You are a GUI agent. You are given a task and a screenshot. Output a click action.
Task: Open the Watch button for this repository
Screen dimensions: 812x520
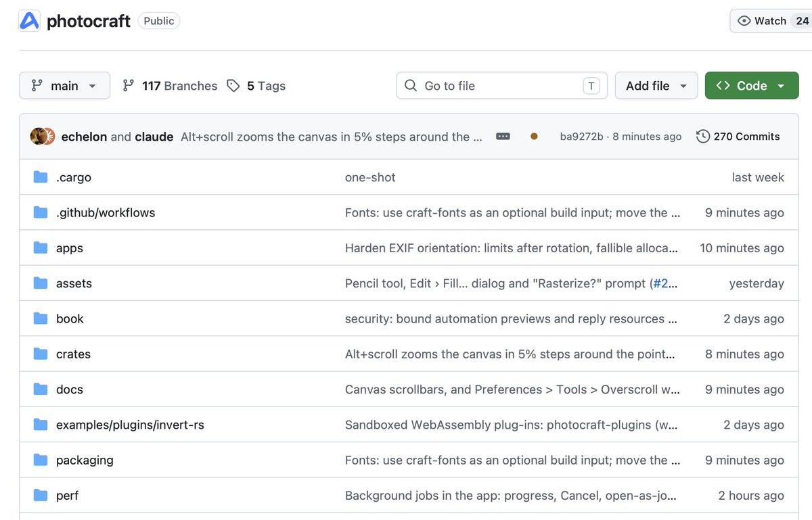(x=771, y=21)
